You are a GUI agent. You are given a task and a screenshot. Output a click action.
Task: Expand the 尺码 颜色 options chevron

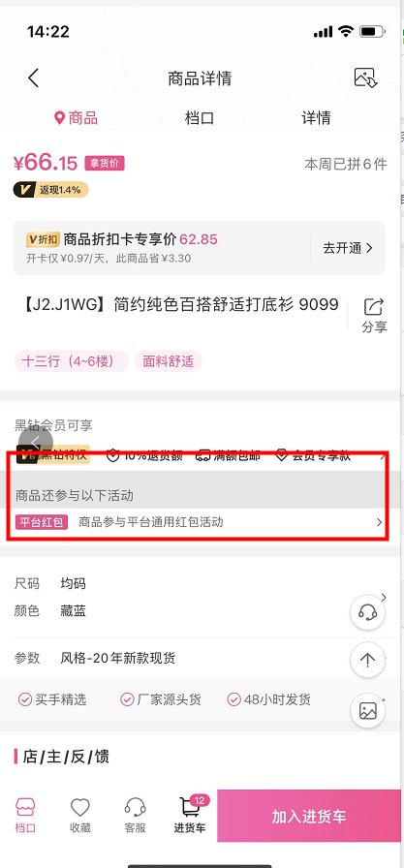[384, 598]
